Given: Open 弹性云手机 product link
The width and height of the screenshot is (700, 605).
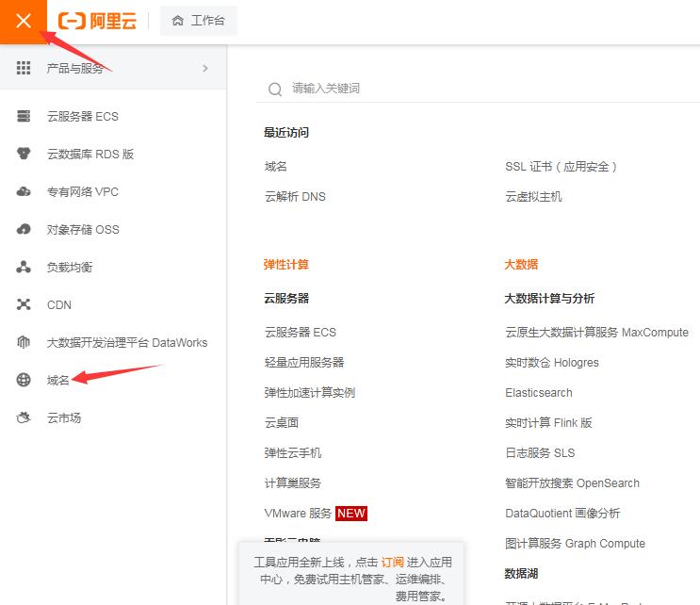Looking at the screenshot, I should point(293,452).
